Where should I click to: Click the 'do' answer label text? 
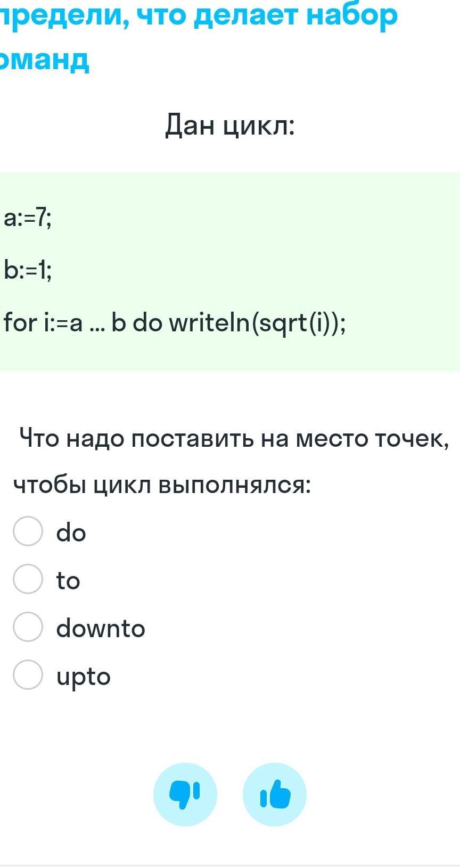point(71,532)
